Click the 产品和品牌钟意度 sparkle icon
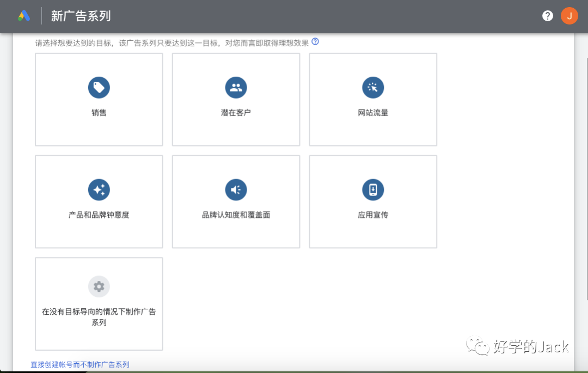The height and width of the screenshot is (373, 588). click(99, 189)
